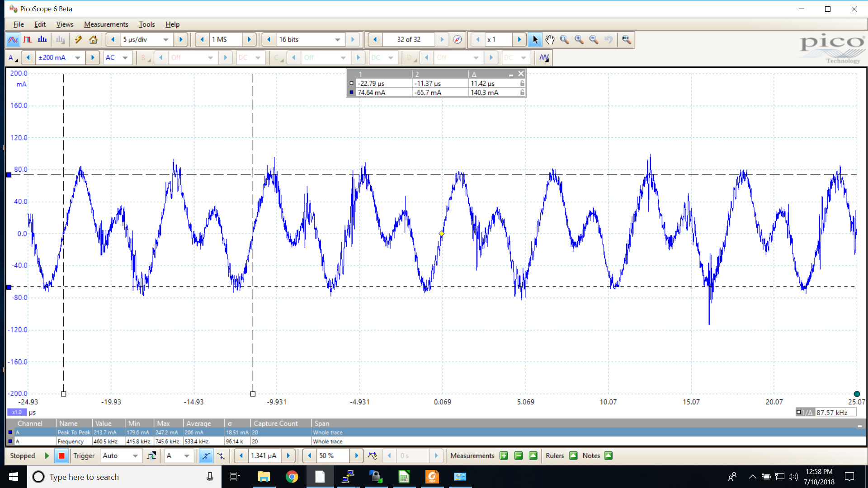
Task: Toggle Rulers legend display icon
Action: [573, 456]
